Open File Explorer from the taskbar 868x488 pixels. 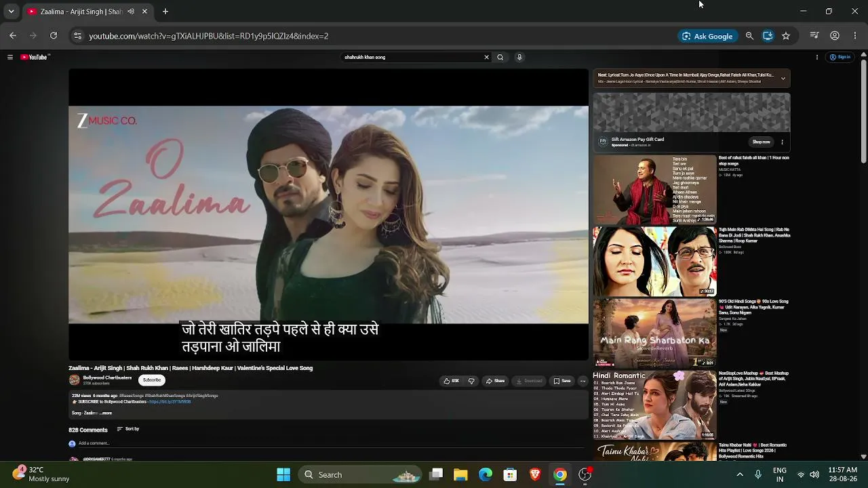tap(460, 474)
